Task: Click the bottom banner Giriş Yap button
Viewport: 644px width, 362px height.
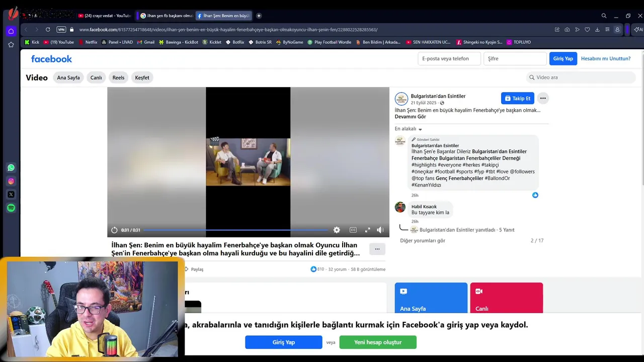Action: (x=283, y=342)
